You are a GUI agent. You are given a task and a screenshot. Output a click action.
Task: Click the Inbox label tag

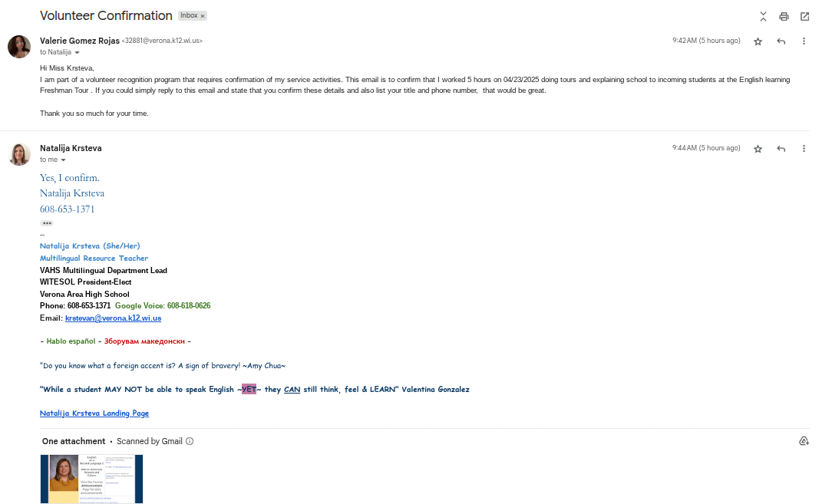click(x=189, y=16)
